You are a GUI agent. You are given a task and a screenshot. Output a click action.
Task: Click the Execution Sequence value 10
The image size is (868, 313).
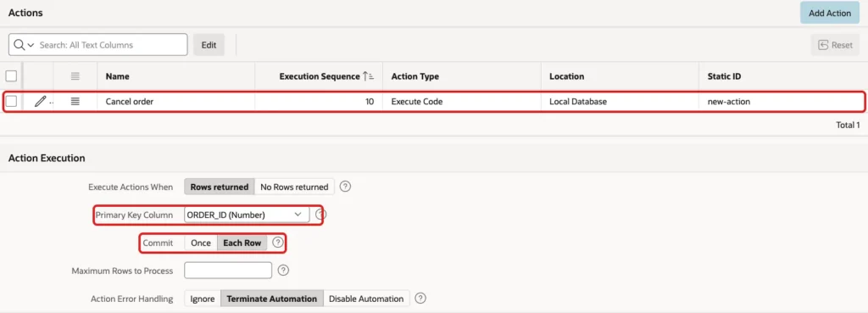(x=370, y=102)
